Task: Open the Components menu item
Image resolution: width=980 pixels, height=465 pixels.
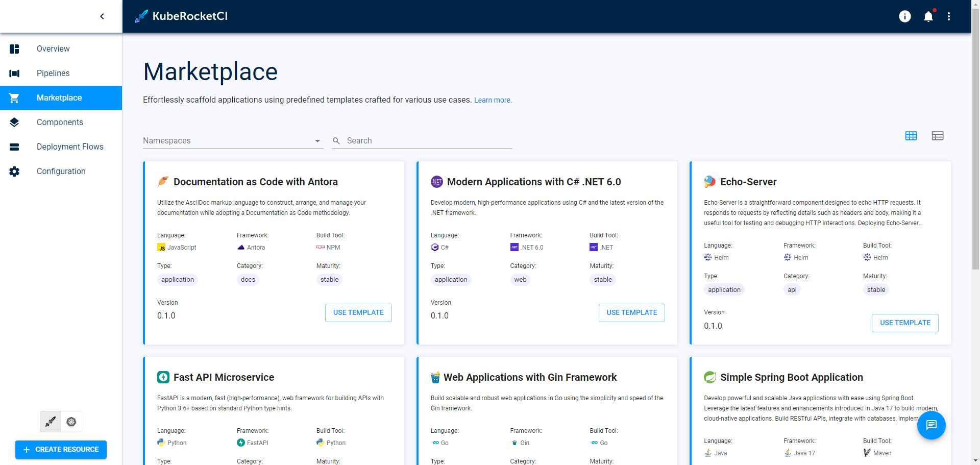Action: pyautogui.click(x=61, y=123)
